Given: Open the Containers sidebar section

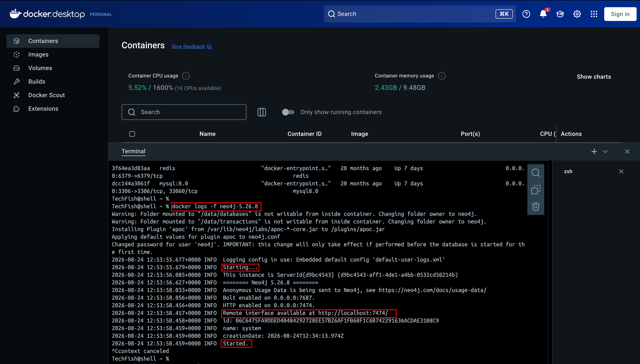Looking at the screenshot, I should point(53,41).
